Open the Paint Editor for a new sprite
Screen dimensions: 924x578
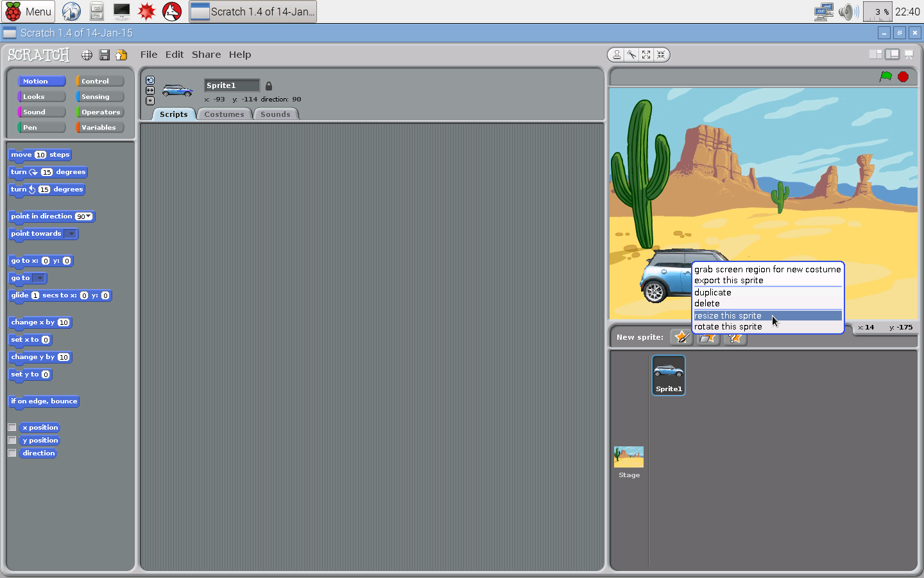[x=681, y=337]
